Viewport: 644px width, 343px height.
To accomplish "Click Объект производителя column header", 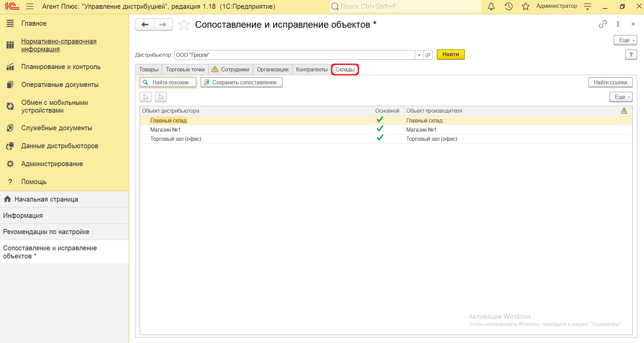I will tap(511, 111).
